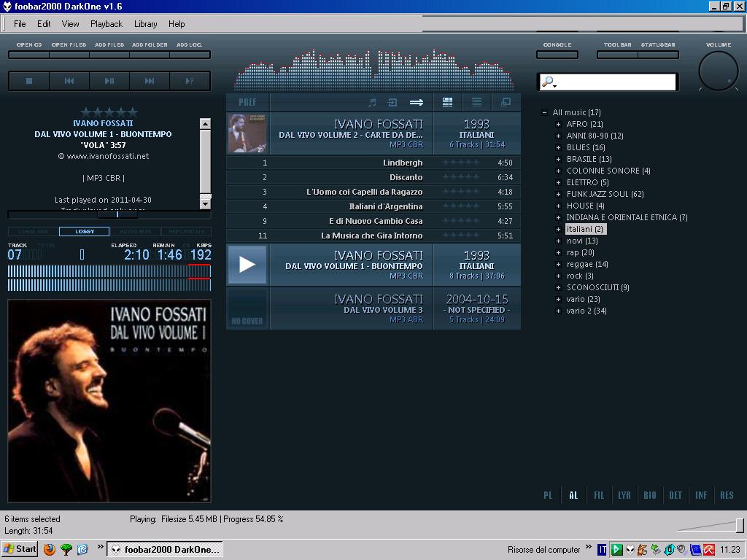Click the large play icon on Volume 1 album
Screen dimensions: 747x560
point(247,264)
